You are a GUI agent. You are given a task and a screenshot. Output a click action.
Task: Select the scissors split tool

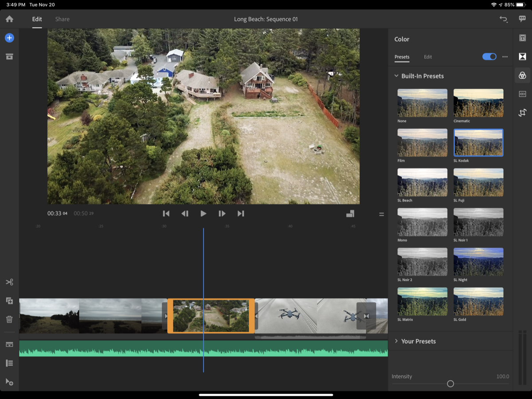[x=9, y=282]
